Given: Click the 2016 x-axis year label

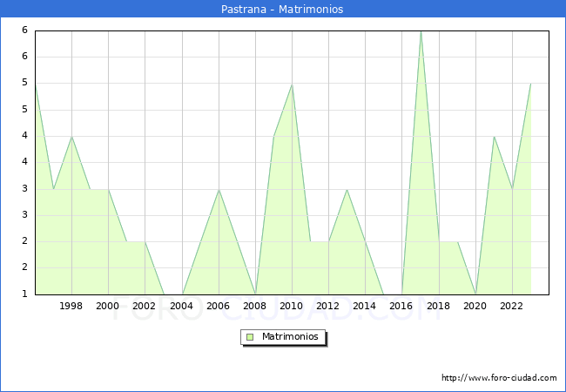Looking at the screenshot, I should point(401,306).
